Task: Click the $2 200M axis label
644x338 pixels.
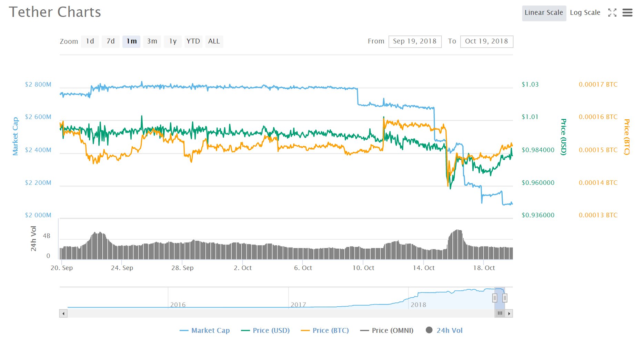Action: (38, 183)
